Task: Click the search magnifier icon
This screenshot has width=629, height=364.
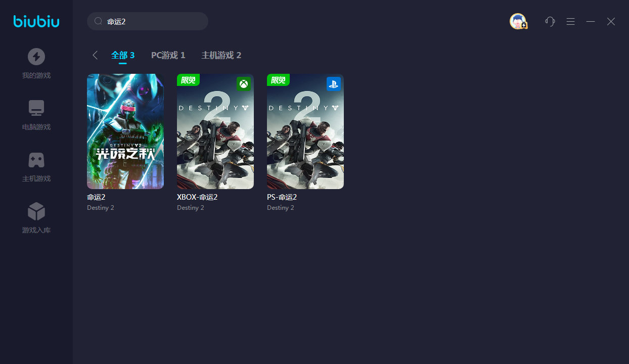Action: click(x=98, y=21)
